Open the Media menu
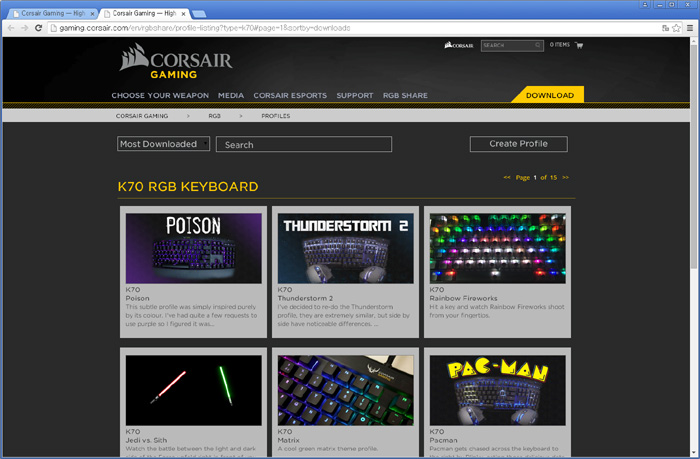 (x=231, y=96)
